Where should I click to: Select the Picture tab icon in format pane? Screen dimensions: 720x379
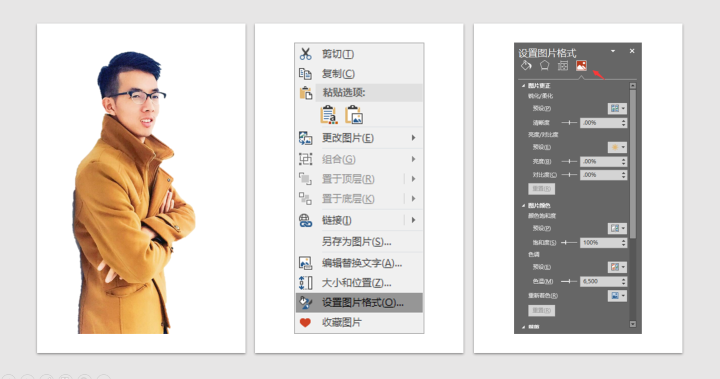point(581,66)
